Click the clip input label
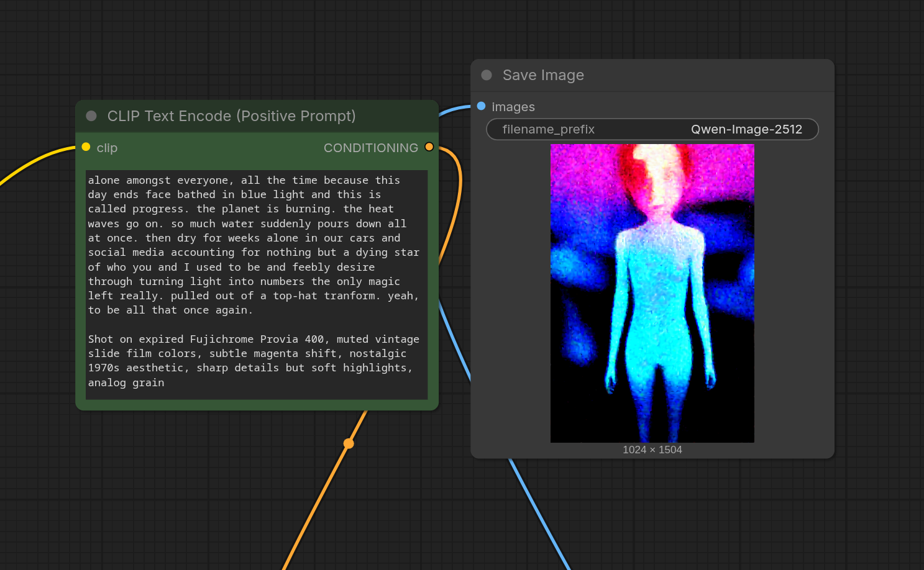 pos(107,148)
